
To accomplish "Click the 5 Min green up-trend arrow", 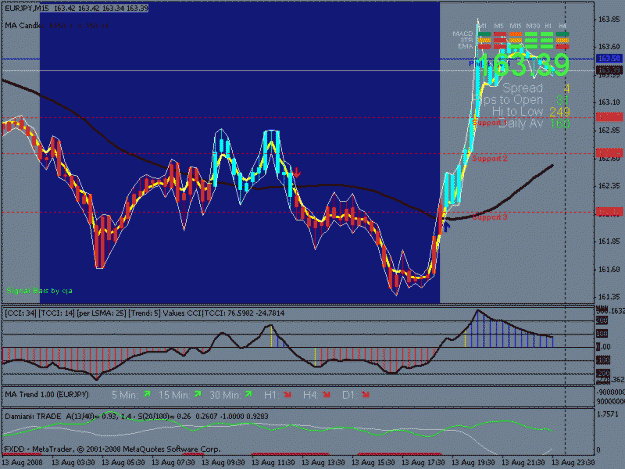I will [x=147, y=394].
